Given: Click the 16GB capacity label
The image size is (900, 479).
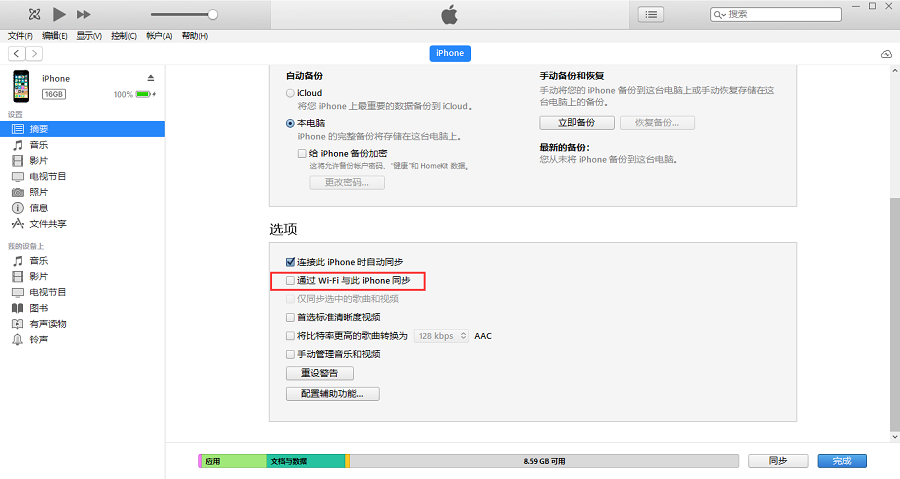Looking at the screenshot, I should point(54,94).
